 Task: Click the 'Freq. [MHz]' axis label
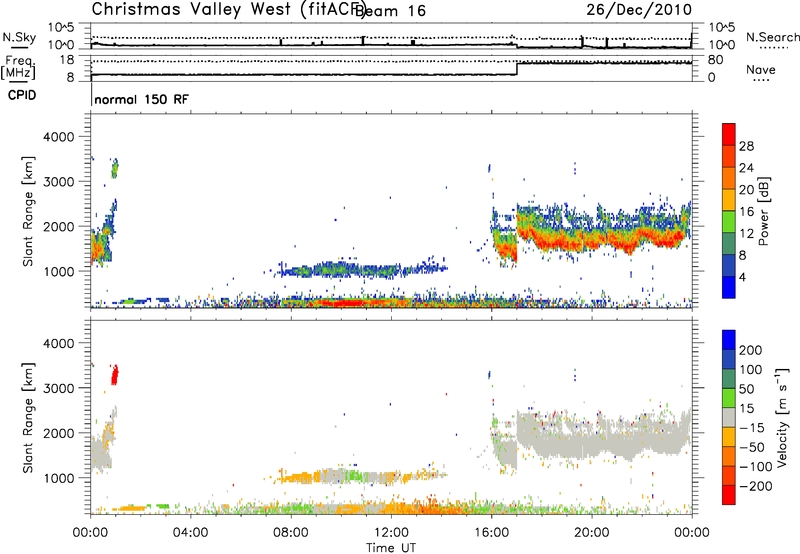[19, 68]
